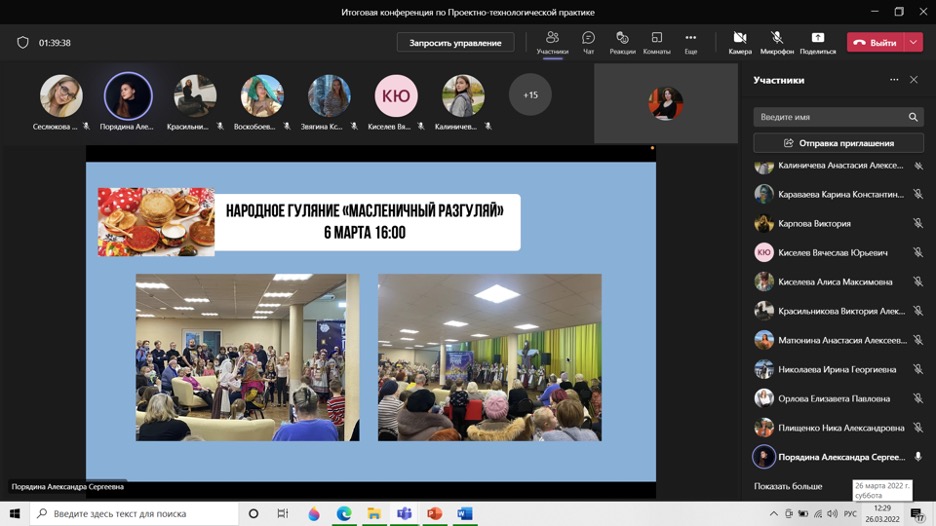The width and height of the screenshot is (936, 526).
Task: Click the search magnifier in participants field
Action: pyautogui.click(x=913, y=117)
